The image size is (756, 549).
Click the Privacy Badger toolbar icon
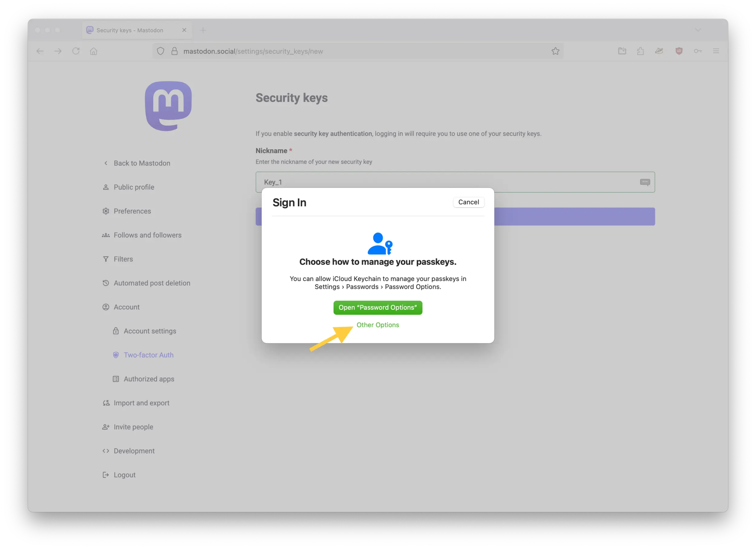coord(659,51)
